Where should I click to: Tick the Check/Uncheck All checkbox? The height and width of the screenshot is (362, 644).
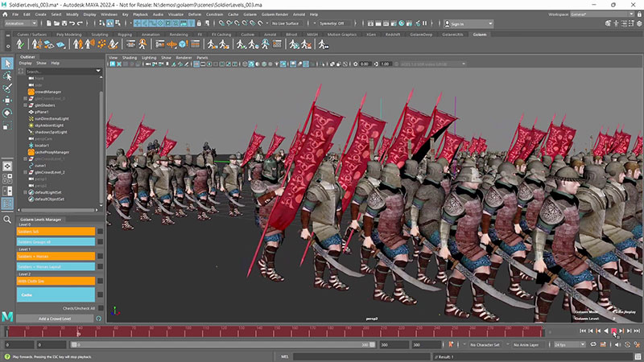(100, 308)
